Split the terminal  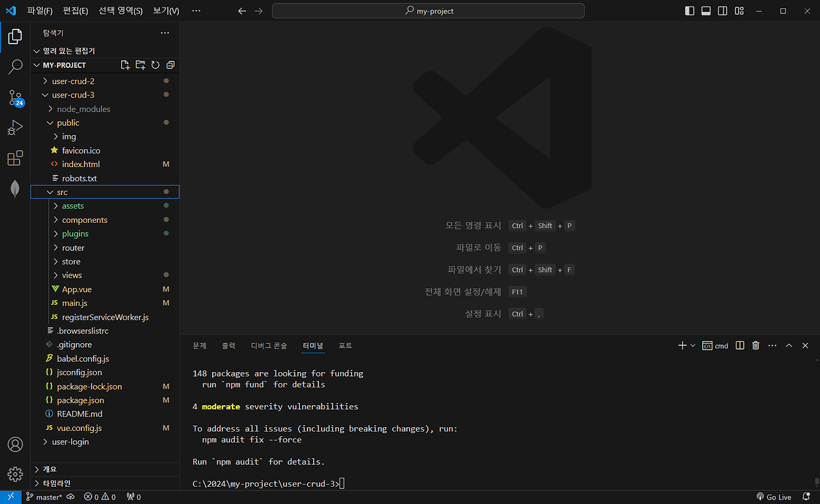tap(740, 345)
